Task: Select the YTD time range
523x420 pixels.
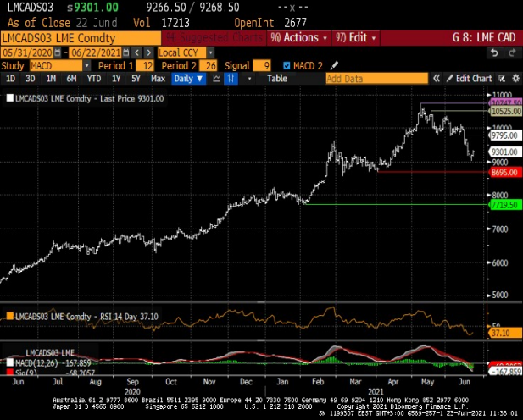Action: 94,79
